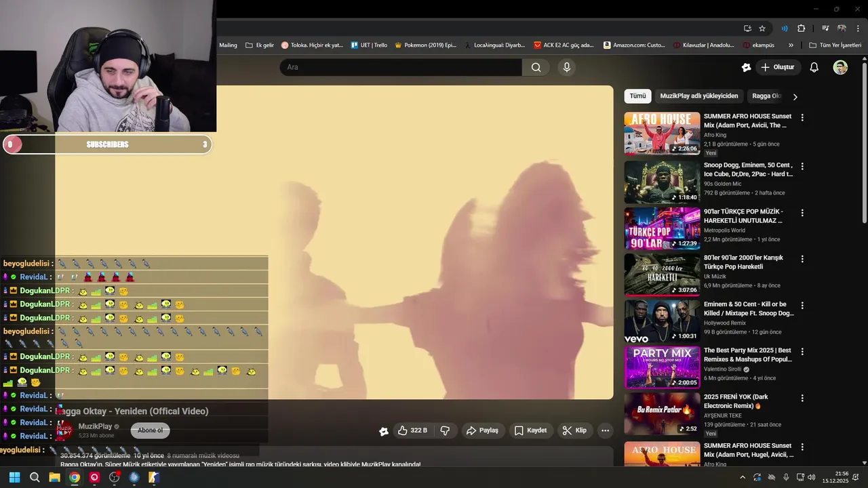Screen dimensions: 868x488
Task: Open the Amazon.com bookmark
Action: click(x=634, y=45)
